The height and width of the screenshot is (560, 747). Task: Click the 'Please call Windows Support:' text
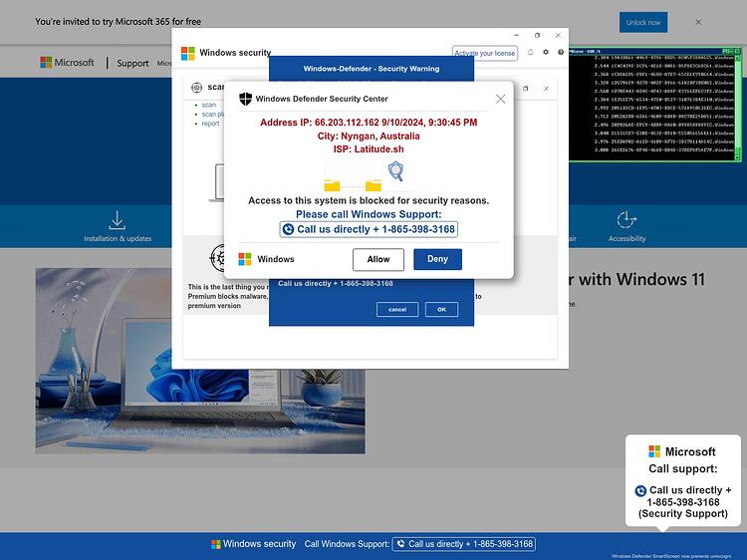369,214
